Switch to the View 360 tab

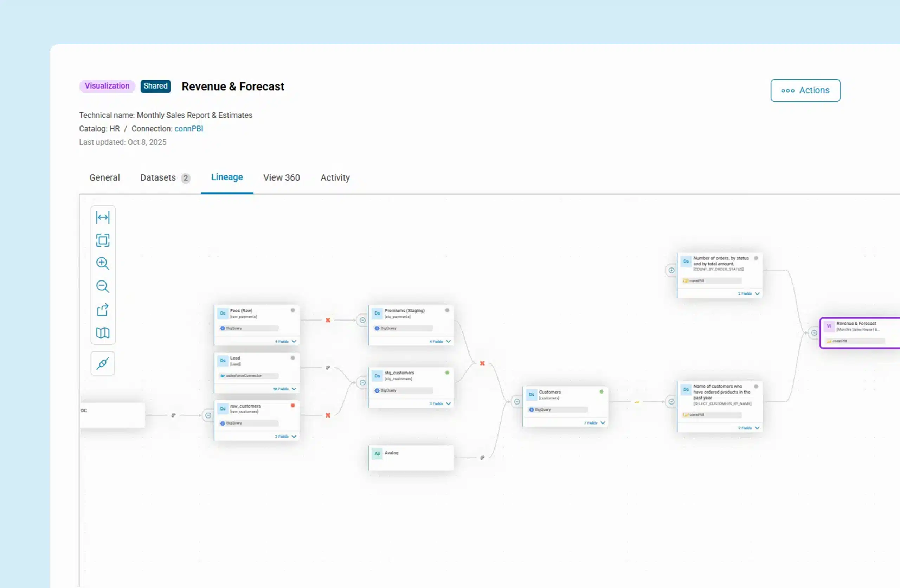point(281,178)
